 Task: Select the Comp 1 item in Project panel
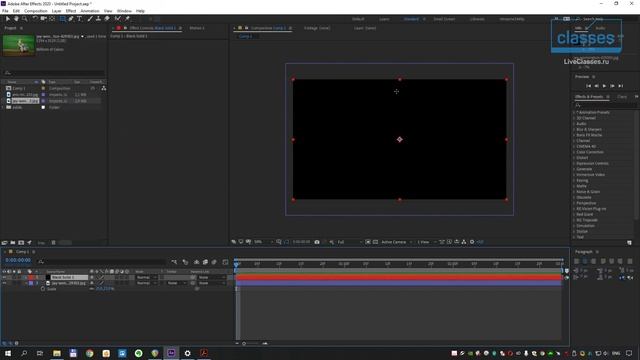pyautogui.click(x=19, y=88)
